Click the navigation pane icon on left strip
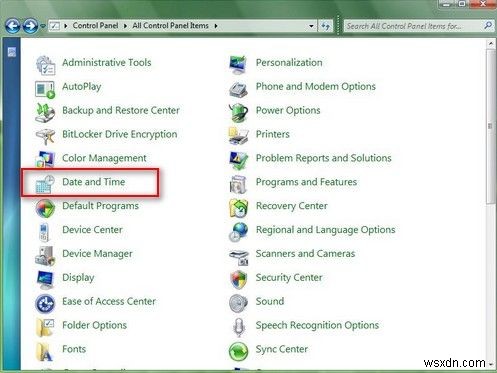Screen dimensions: 497x373 click(12, 52)
